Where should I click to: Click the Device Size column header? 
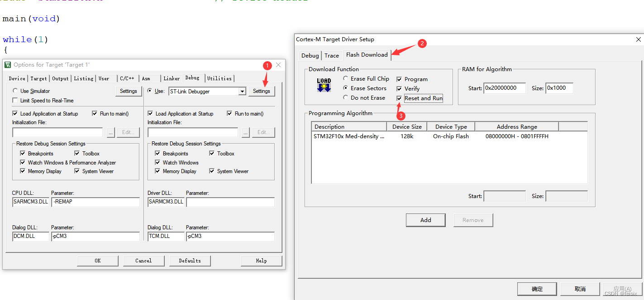coord(407,126)
